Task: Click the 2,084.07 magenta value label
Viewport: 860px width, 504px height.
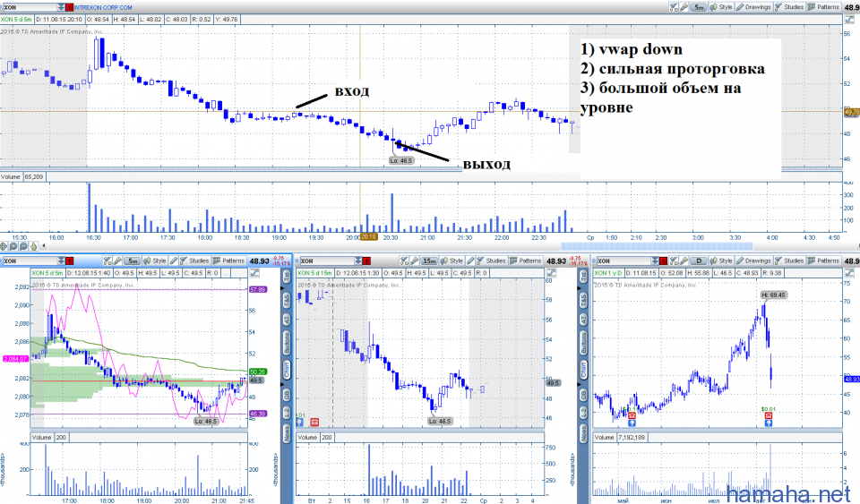Action: point(15,359)
